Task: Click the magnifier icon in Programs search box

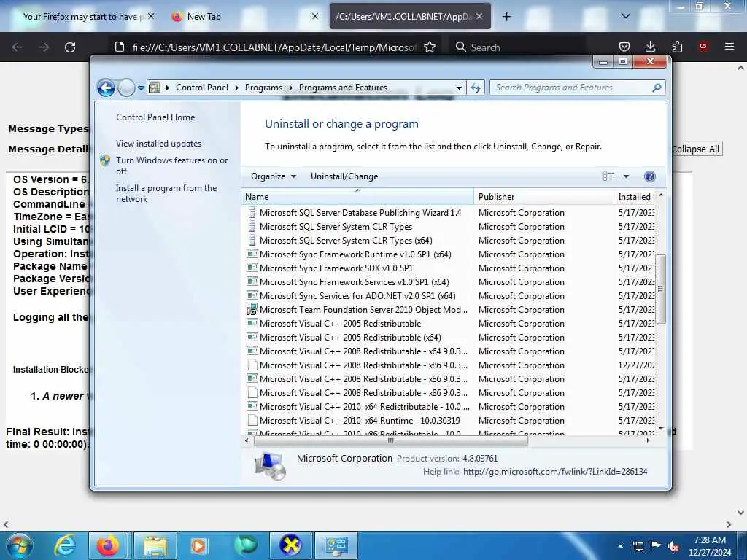Action: click(x=657, y=87)
